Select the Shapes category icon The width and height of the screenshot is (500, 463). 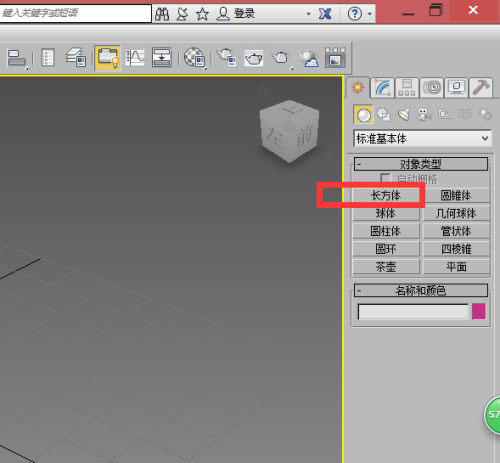click(383, 115)
